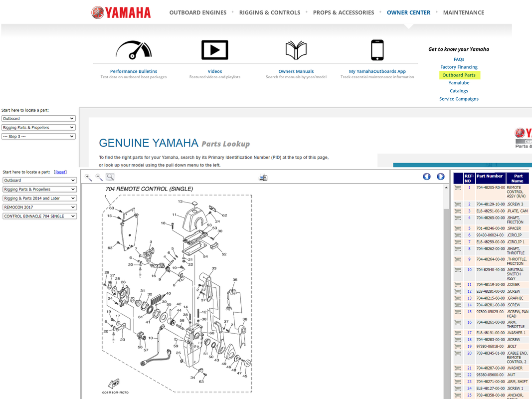Open the Yamalube link
Viewport: 532px width, 399px height.
(459, 83)
